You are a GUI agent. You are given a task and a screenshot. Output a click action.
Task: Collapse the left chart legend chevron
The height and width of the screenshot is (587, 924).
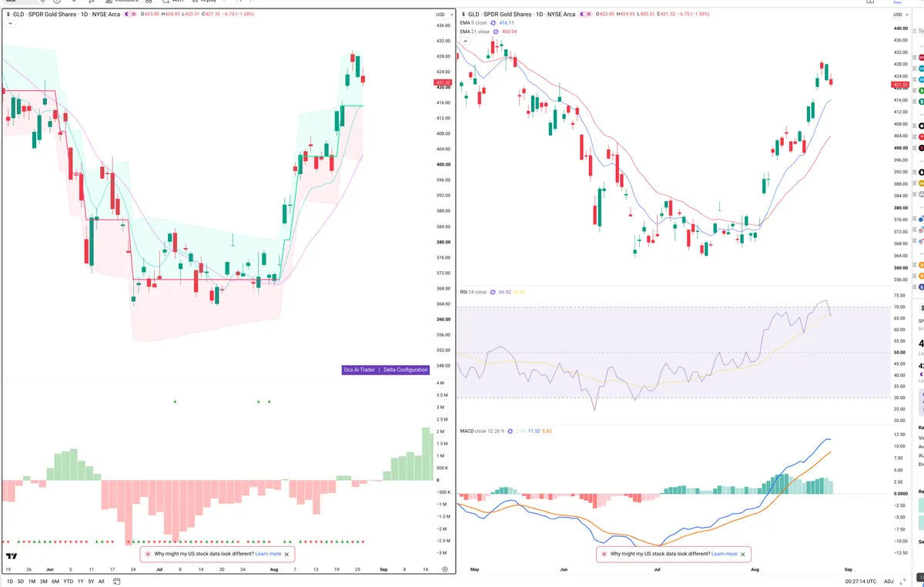[x=10, y=23]
